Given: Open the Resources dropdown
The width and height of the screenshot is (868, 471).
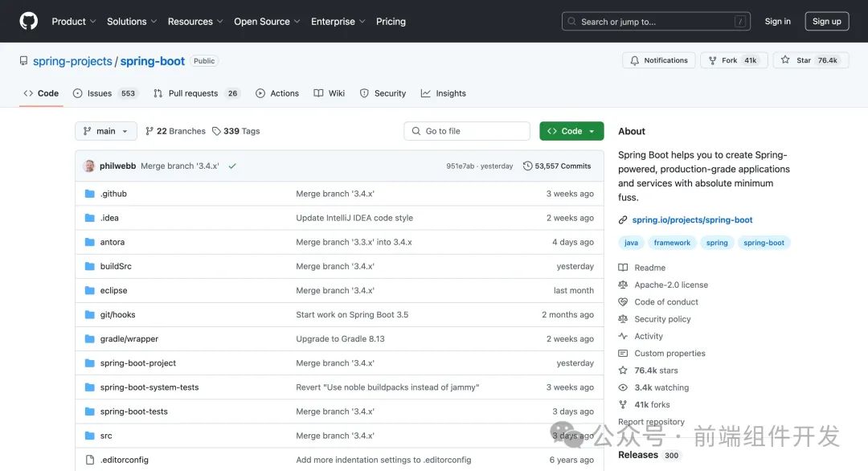Looking at the screenshot, I should 195,22.
